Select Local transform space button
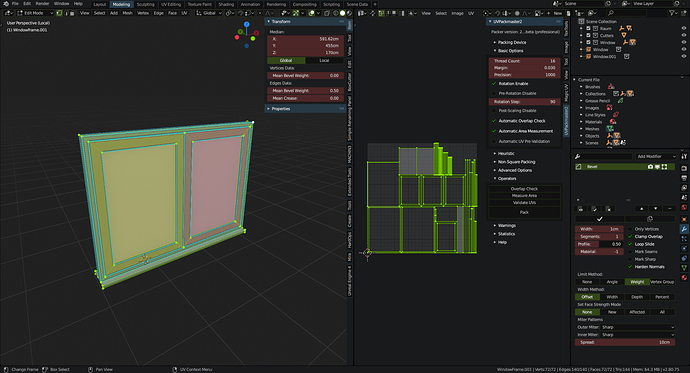This screenshot has width=690, height=373. coord(324,60)
